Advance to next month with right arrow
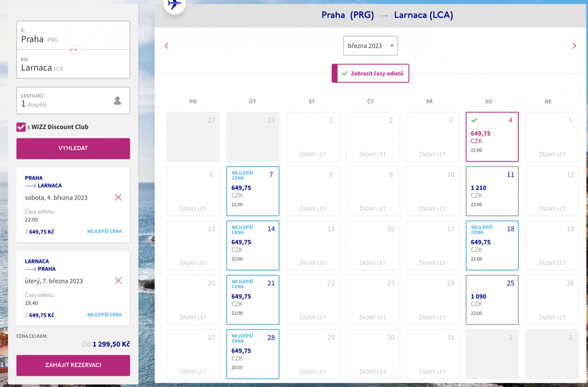The height and width of the screenshot is (387, 588). click(x=574, y=46)
